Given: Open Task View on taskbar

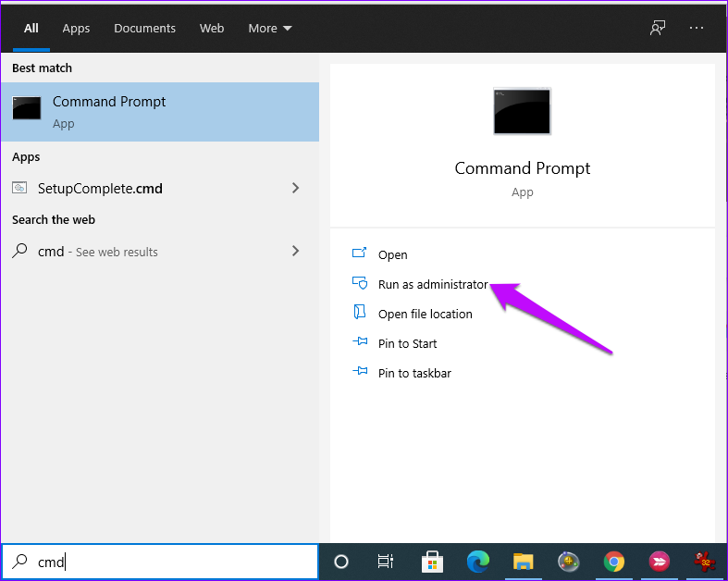Looking at the screenshot, I should click(386, 562).
